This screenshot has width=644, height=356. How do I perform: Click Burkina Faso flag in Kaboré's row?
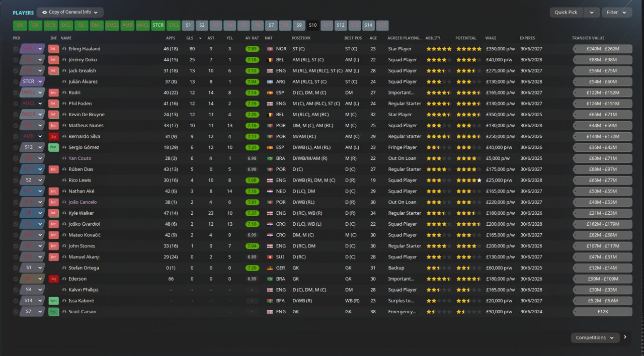[270, 301]
